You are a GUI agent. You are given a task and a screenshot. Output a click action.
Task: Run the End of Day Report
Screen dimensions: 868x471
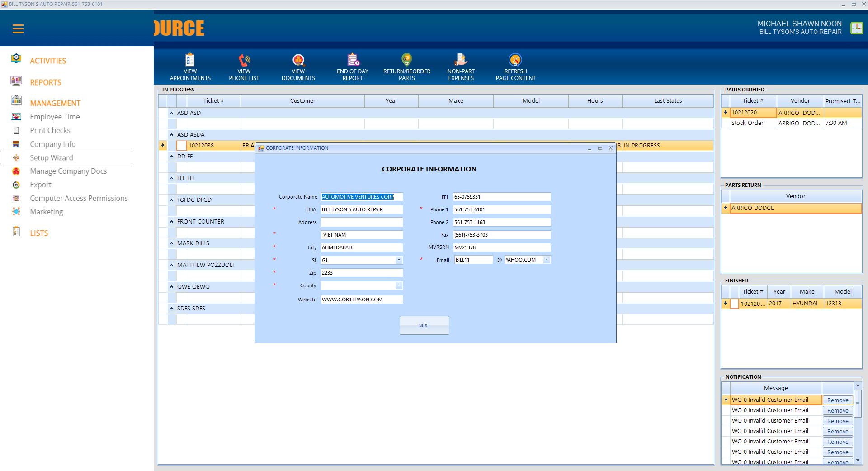coord(353,60)
